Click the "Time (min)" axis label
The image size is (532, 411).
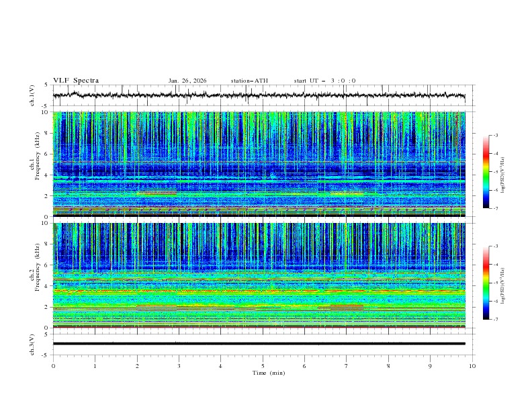click(269, 373)
